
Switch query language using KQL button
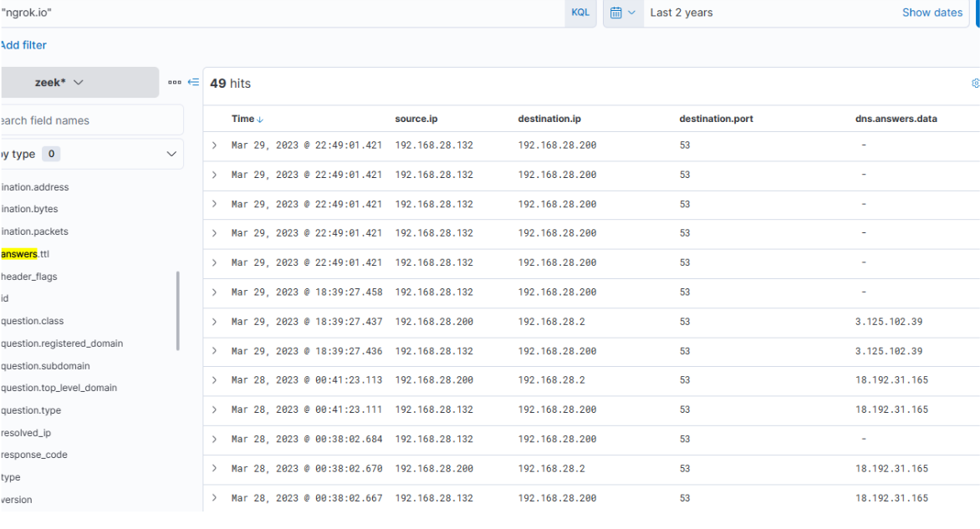point(579,13)
